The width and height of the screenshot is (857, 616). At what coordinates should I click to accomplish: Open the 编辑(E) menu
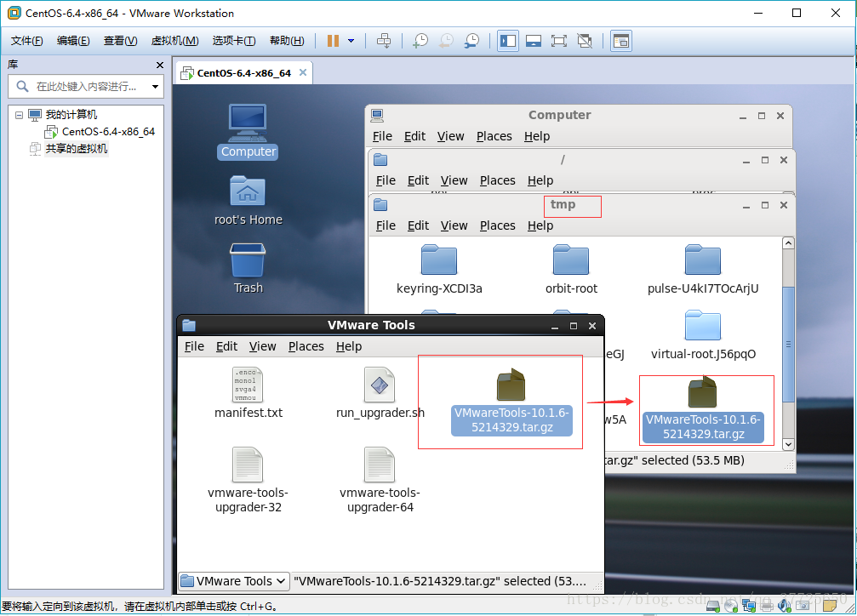73,41
